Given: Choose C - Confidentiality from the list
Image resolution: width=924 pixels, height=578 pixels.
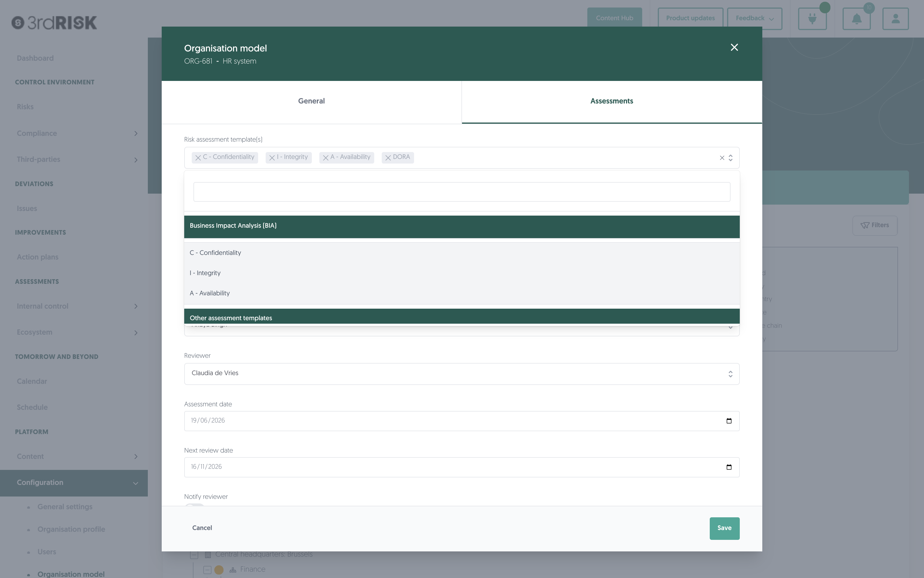Looking at the screenshot, I should (462, 253).
